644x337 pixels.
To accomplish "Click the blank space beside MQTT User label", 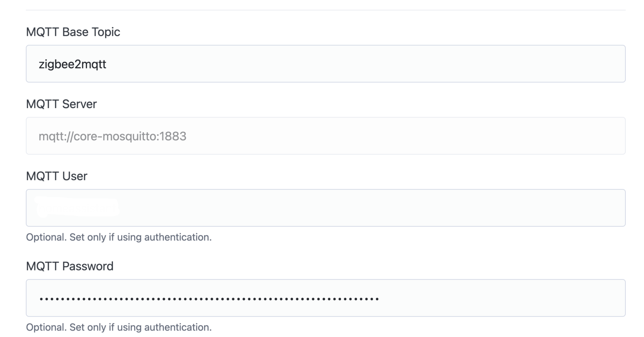I will click(x=250, y=176).
